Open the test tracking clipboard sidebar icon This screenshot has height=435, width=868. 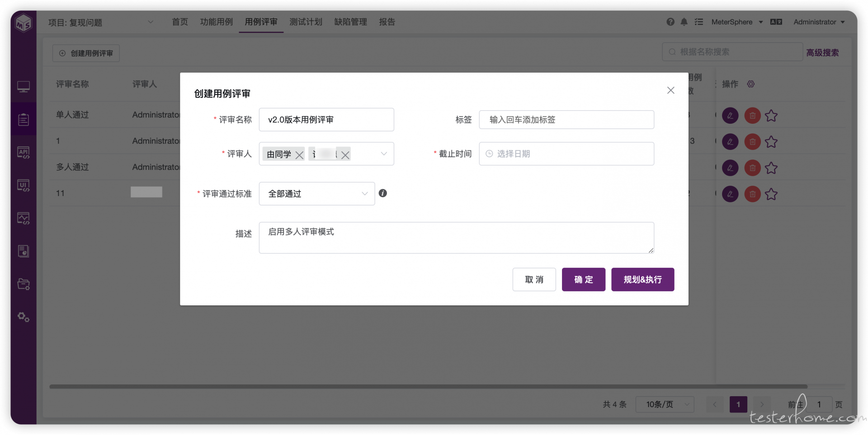(24, 119)
